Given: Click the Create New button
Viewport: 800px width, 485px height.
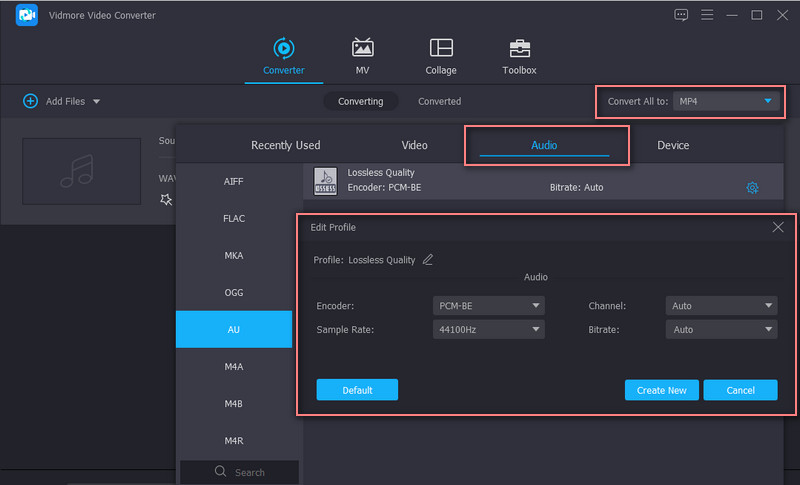Looking at the screenshot, I should [661, 390].
